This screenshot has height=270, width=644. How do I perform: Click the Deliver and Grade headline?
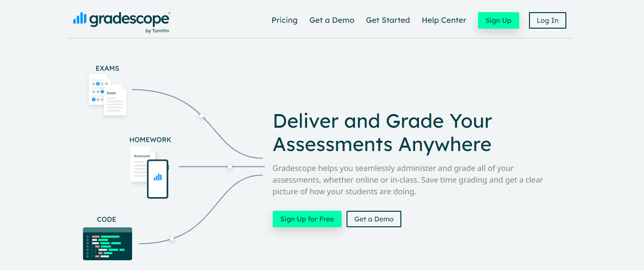point(382,133)
